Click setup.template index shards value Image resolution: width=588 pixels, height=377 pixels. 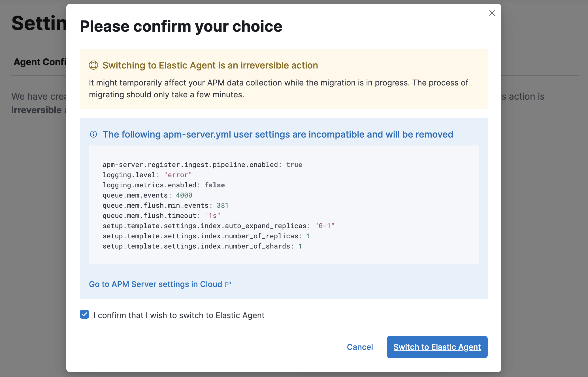300,246
